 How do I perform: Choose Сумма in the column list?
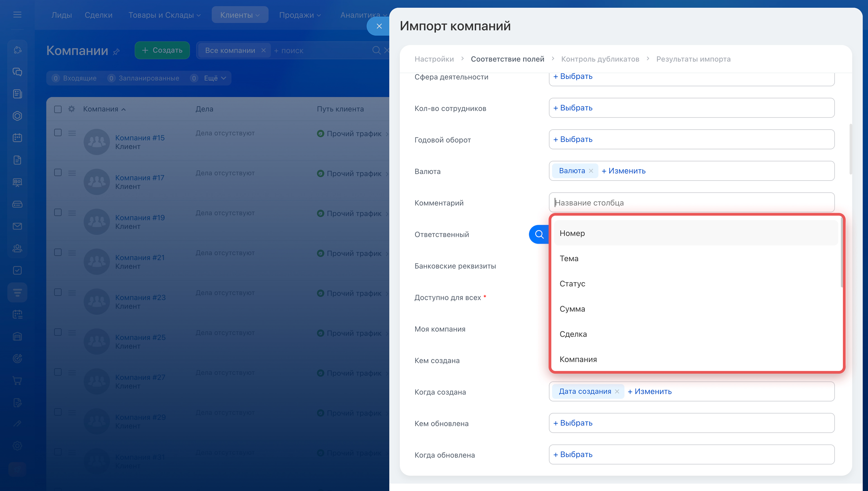pos(572,309)
